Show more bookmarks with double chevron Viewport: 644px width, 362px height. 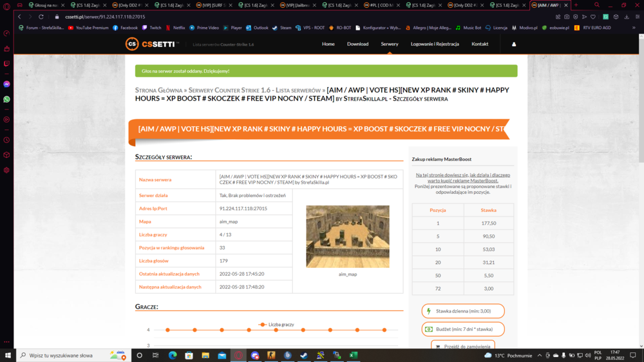pyautogui.click(x=634, y=28)
